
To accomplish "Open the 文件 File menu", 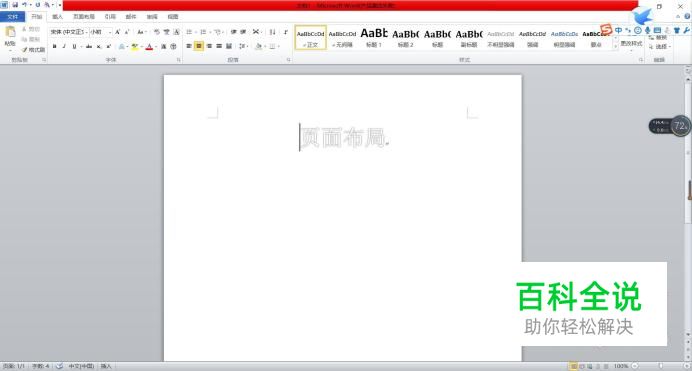I will 13,17.
